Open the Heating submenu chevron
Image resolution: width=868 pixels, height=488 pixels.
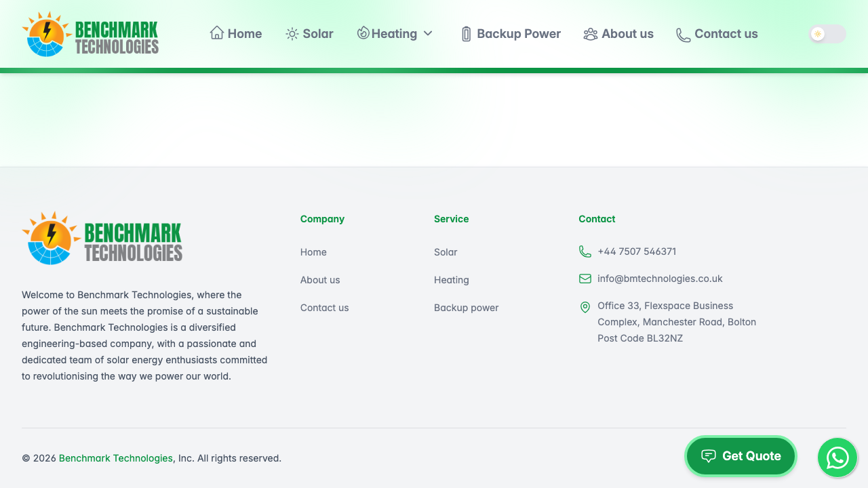pyautogui.click(x=428, y=33)
